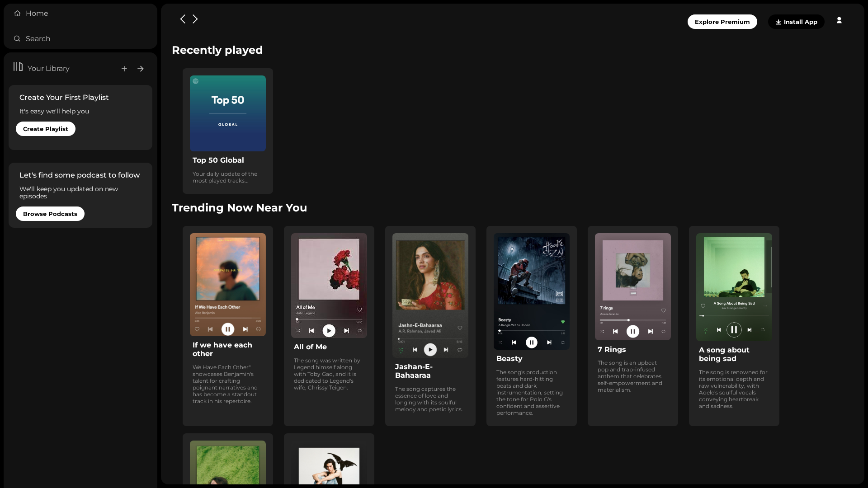The width and height of the screenshot is (868, 488).
Task: Open the user profile icon
Action: [839, 20]
